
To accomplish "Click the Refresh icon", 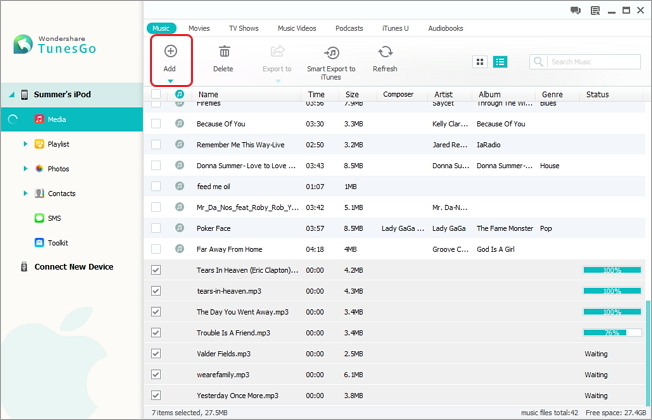I will 385,52.
